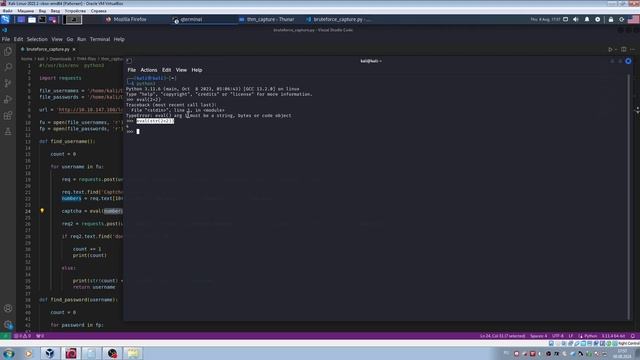Click the Python interpreter version in status bar
Screen dimensions: 640x360
613,336
